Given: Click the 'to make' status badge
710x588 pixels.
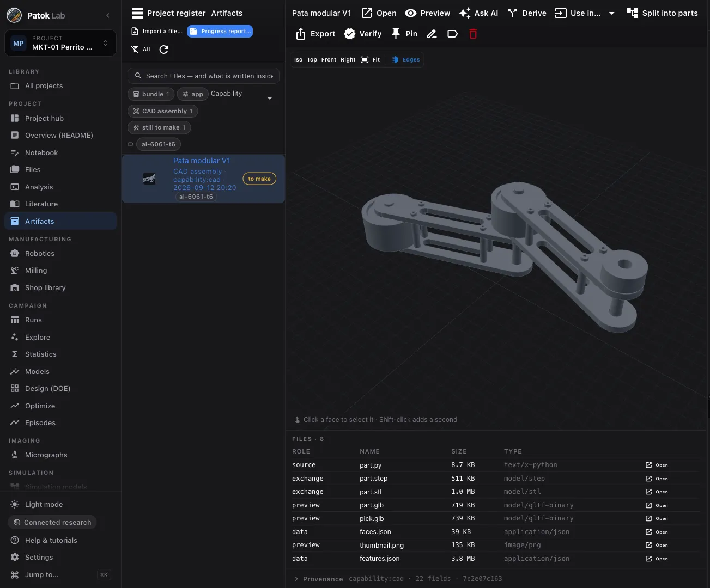Looking at the screenshot, I should click(x=259, y=179).
